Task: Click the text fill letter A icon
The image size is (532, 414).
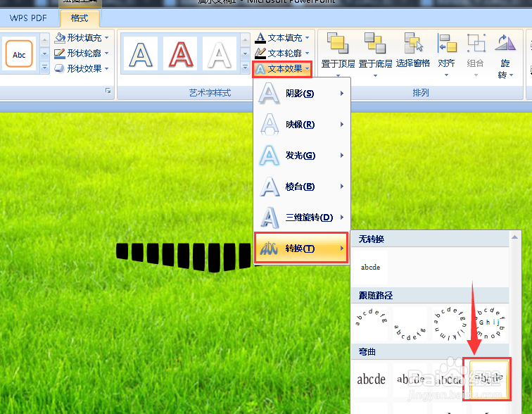Action: [x=260, y=37]
